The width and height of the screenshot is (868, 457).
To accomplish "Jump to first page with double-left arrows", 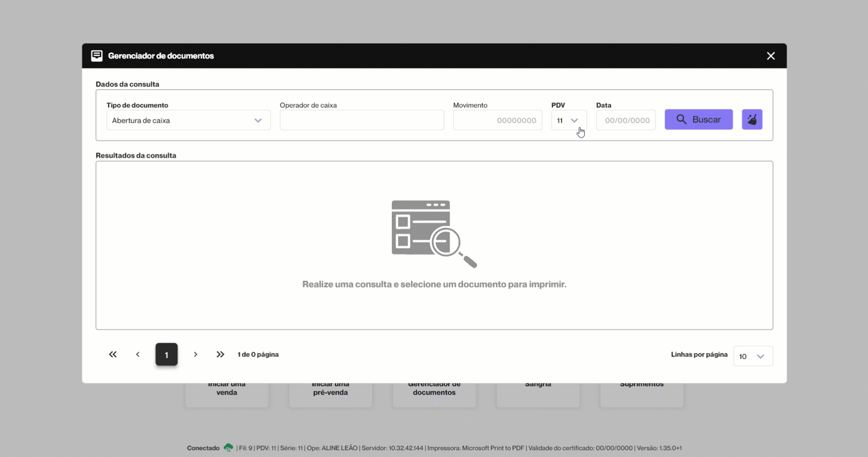I will pyautogui.click(x=113, y=355).
